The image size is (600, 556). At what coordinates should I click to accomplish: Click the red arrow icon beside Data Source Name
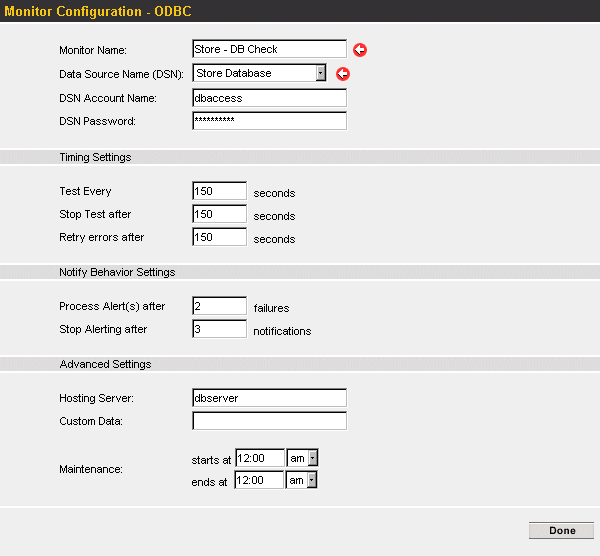[343, 74]
